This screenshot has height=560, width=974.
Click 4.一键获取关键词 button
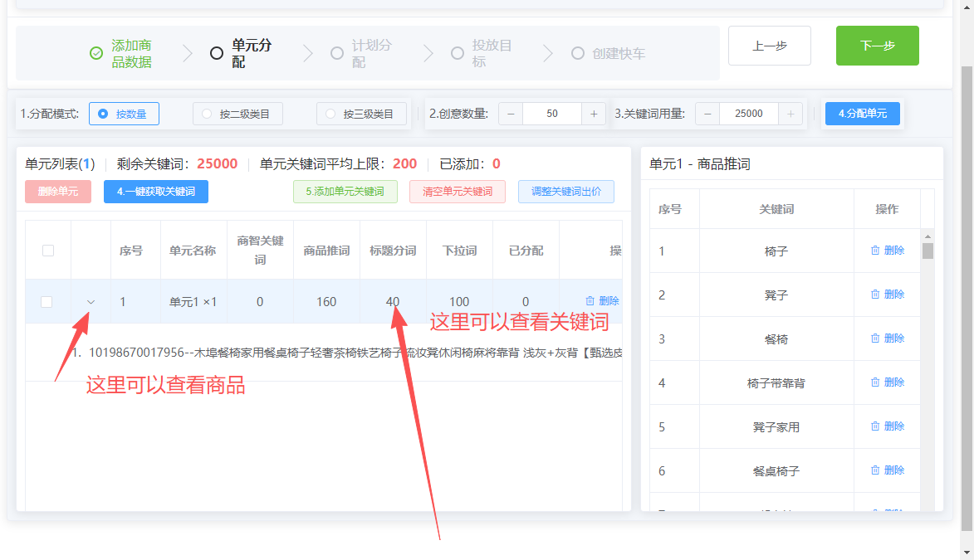coord(156,191)
